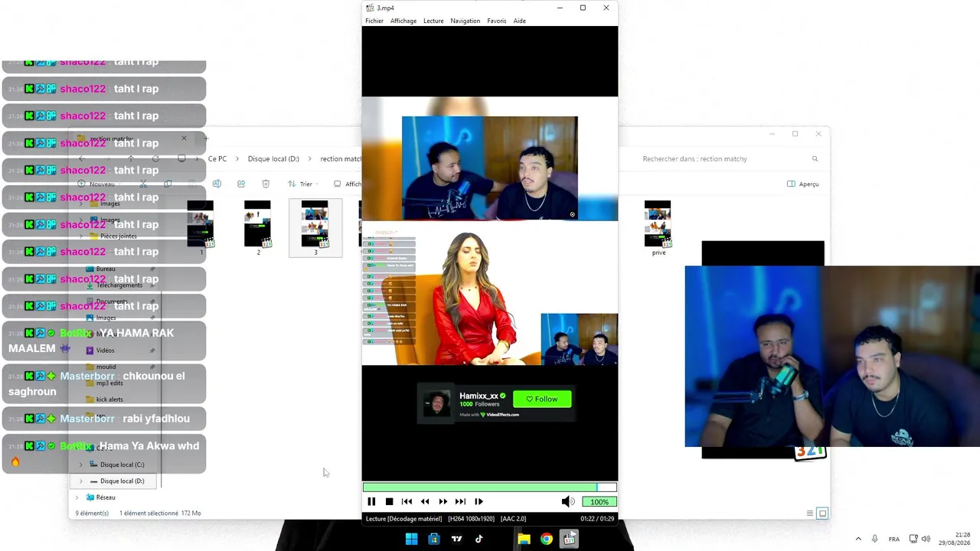Skip to the next file in the player
Image resolution: width=980 pixels, height=551 pixels.
(x=460, y=501)
